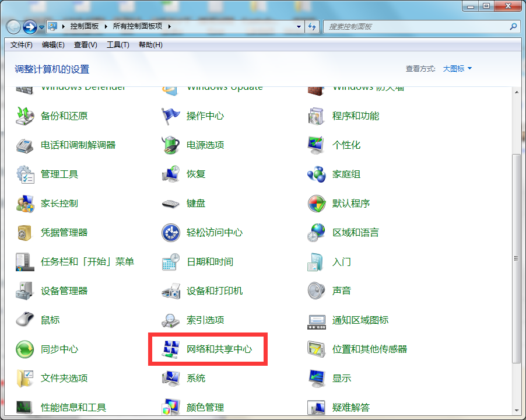Click the 凭据管理器 safe icon
Screen dimensions: 526x420
click(24, 233)
